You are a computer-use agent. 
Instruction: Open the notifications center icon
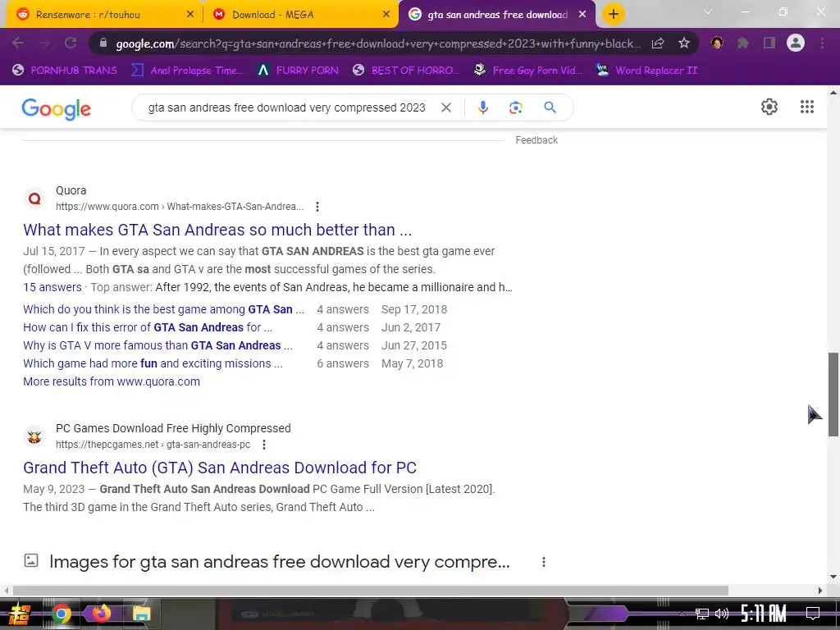(813, 613)
